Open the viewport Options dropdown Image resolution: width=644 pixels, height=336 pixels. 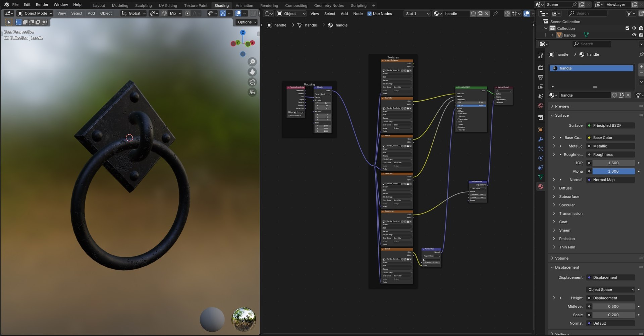point(247,22)
